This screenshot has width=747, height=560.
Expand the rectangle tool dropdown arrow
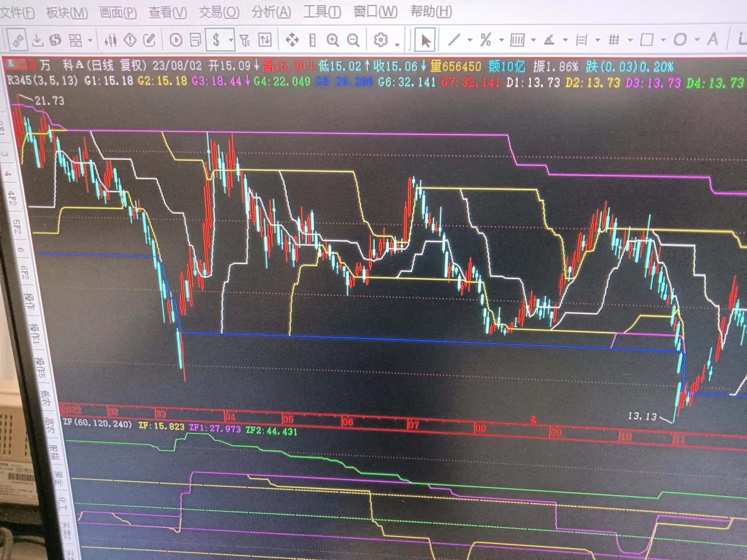(663, 40)
